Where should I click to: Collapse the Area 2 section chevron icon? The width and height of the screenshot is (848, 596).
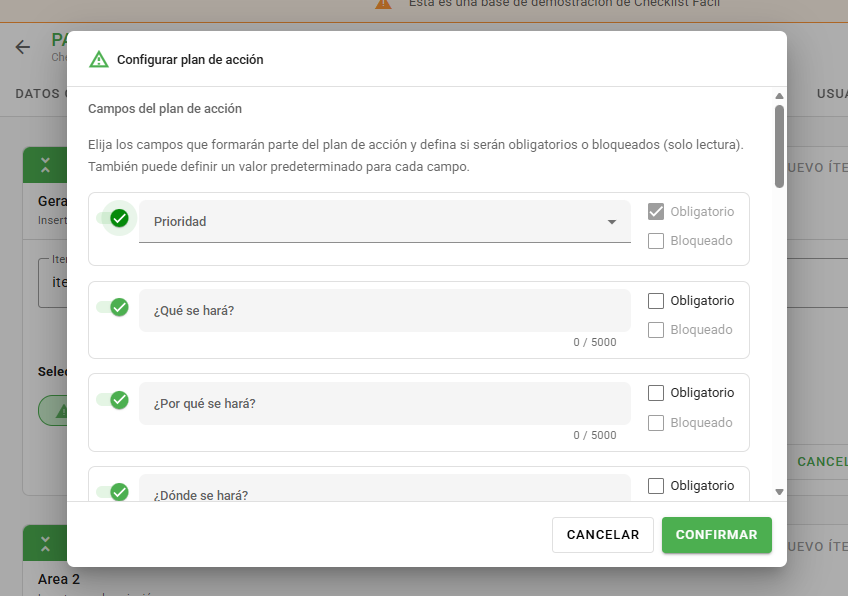[x=45, y=544]
